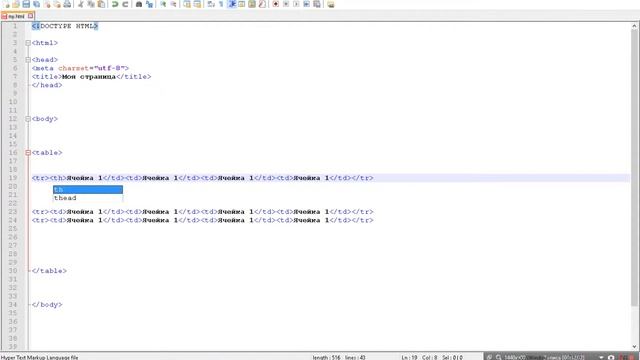Click the camera icon in recording overlay
The width and height of the screenshot is (640, 360).
611,357
